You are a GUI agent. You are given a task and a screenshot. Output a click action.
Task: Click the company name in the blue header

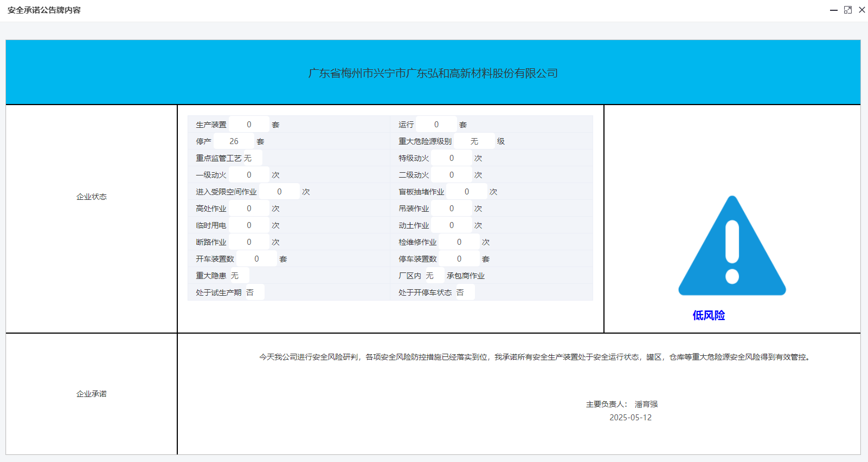[x=433, y=73]
